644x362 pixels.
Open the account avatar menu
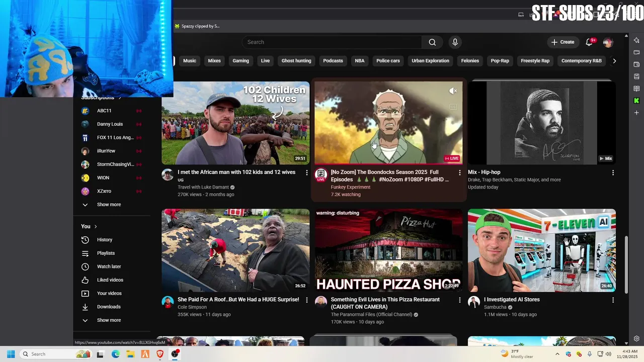pyautogui.click(x=608, y=42)
